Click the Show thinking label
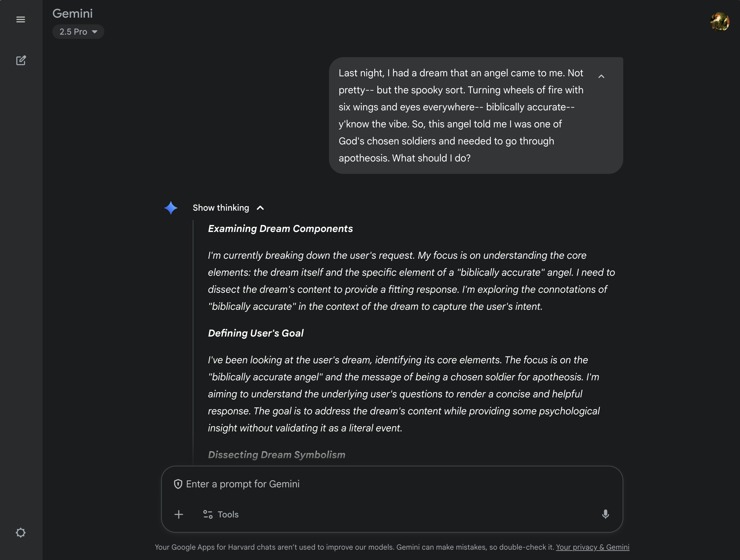This screenshot has width=740, height=560. 221,208
